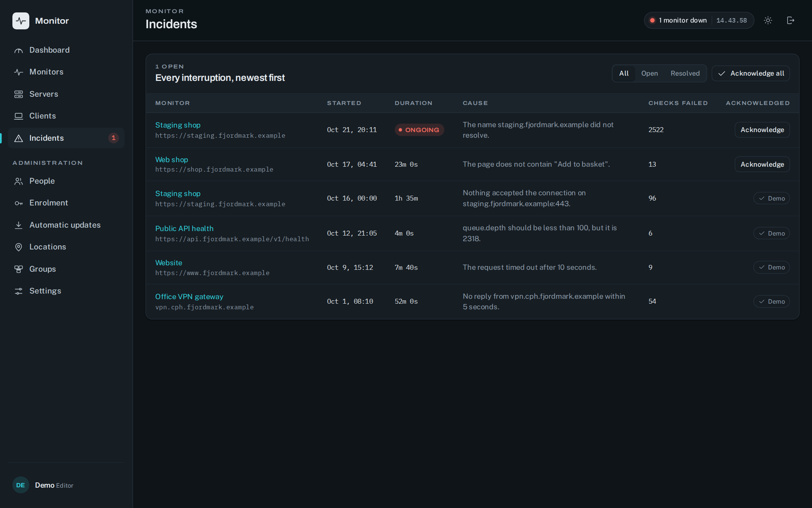
Task: Toggle light theme with sun icon
Action: (768, 20)
